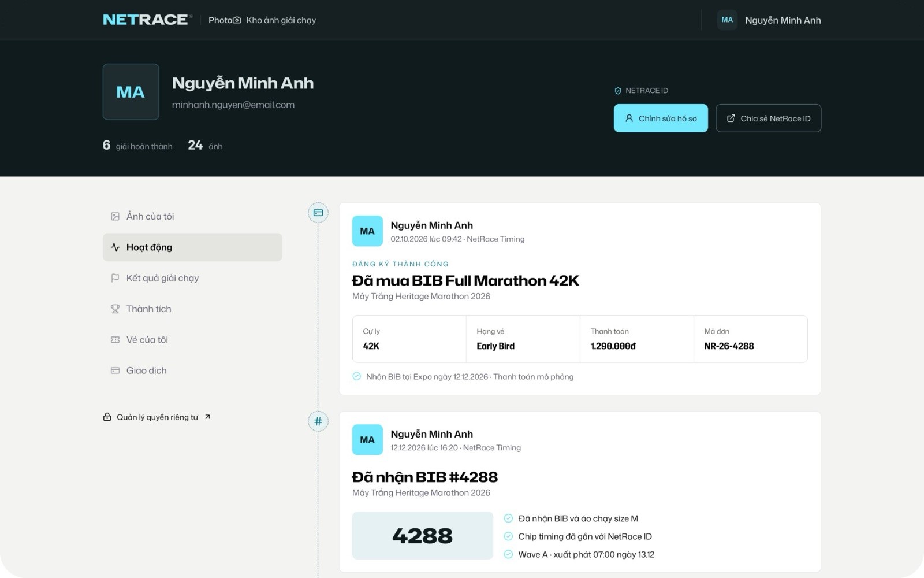Click Đã nhận BIB #4288 heading

coord(424,477)
